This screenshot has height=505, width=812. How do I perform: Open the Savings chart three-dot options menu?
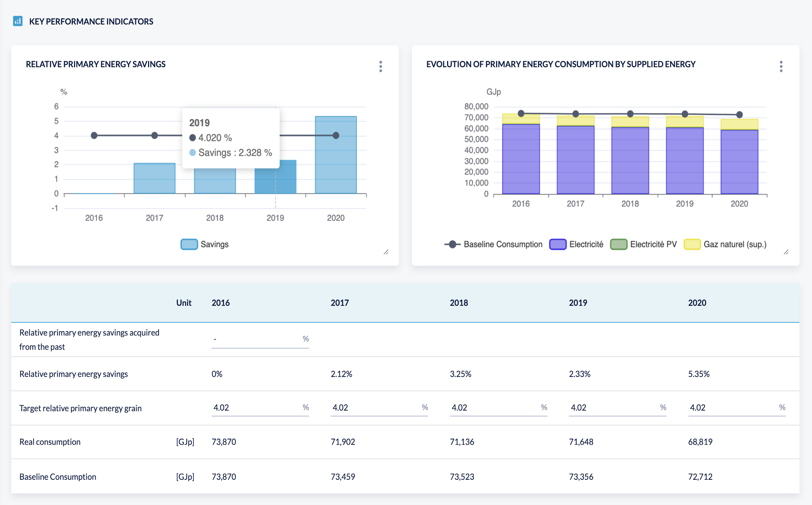coord(381,66)
